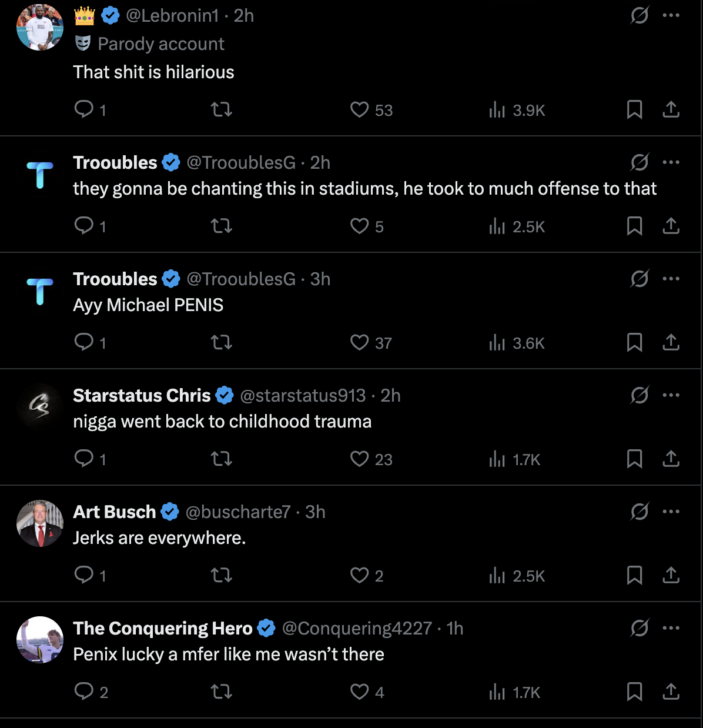Open Grok icon on Art Busch post
Viewport: 703px width, 728px height.
pos(639,512)
